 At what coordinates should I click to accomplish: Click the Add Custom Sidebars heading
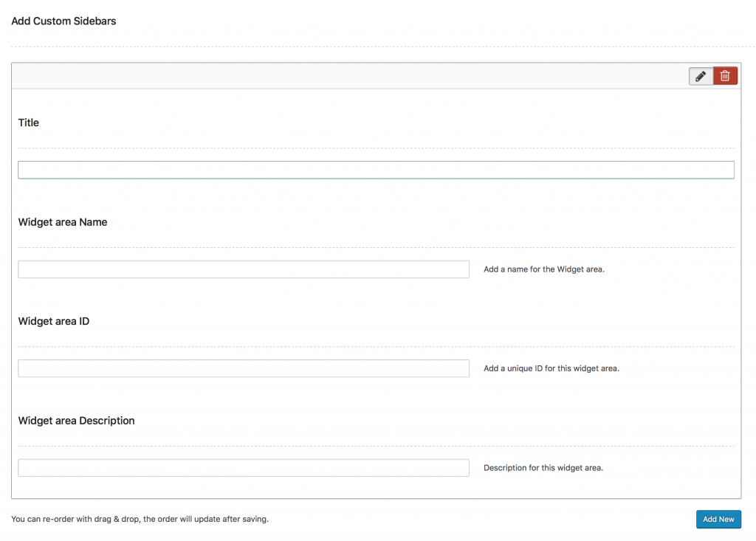tap(63, 21)
